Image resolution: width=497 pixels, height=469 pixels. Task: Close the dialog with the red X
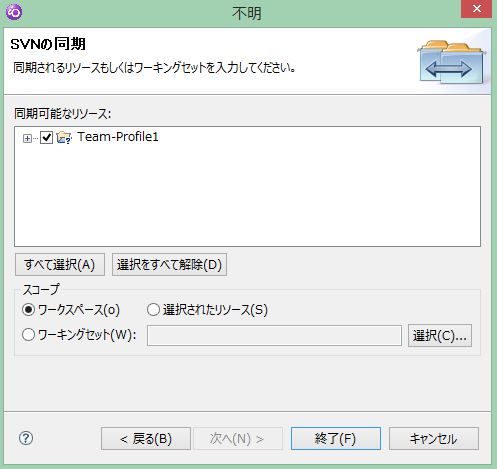476,9
